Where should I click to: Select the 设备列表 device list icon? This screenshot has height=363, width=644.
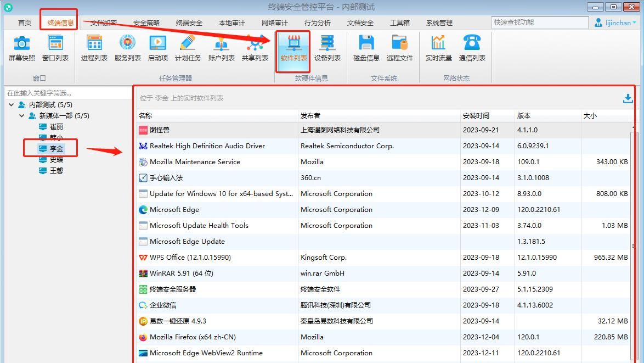click(327, 48)
